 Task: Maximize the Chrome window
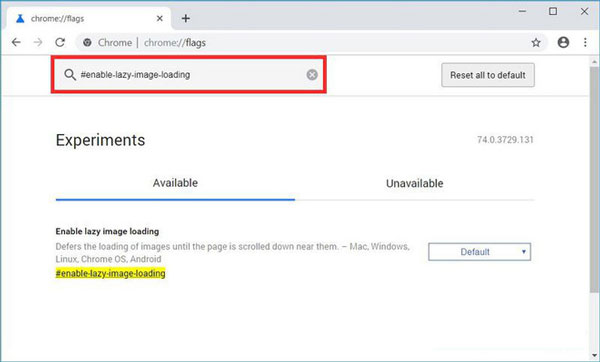(553, 11)
